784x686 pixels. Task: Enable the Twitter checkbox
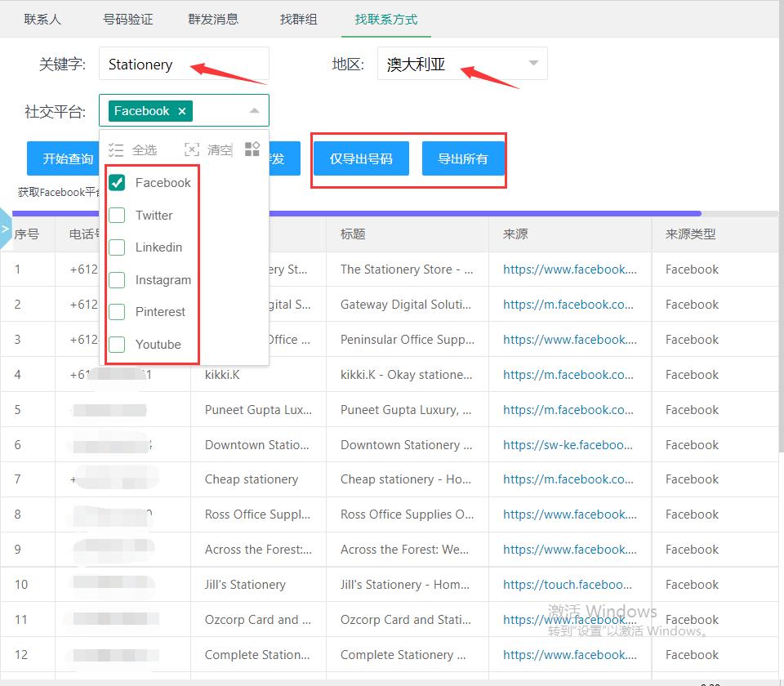pyautogui.click(x=117, y=215)
